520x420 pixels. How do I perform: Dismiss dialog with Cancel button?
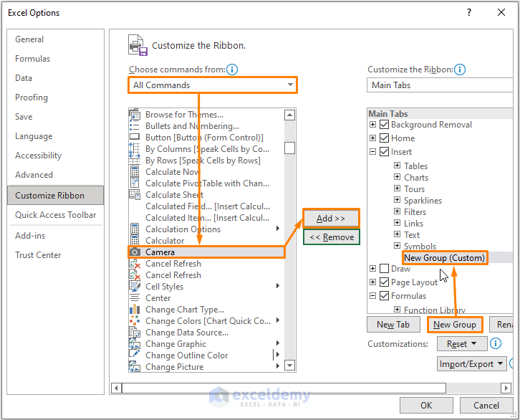(486, 406)
